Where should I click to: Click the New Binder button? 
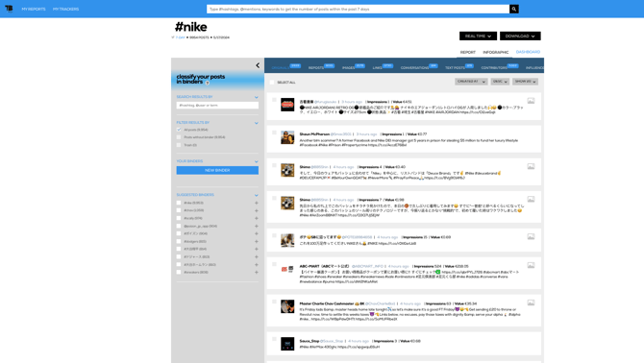217,170
